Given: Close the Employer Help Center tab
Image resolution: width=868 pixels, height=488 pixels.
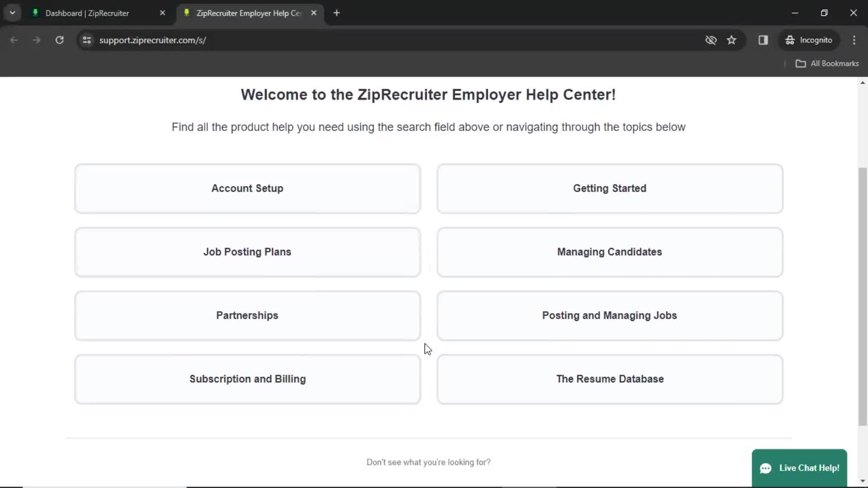Looking at the screenshot, I should (314, 13).
